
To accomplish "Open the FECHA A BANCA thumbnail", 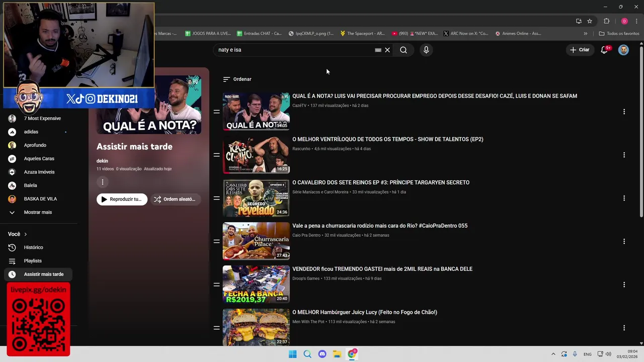I will click(x=256, y=285).
